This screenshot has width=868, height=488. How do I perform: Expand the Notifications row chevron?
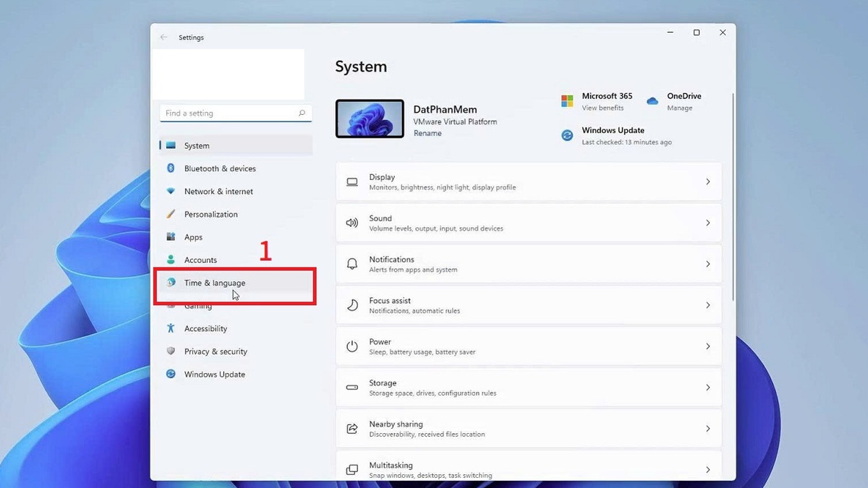(x=707, y=265)
